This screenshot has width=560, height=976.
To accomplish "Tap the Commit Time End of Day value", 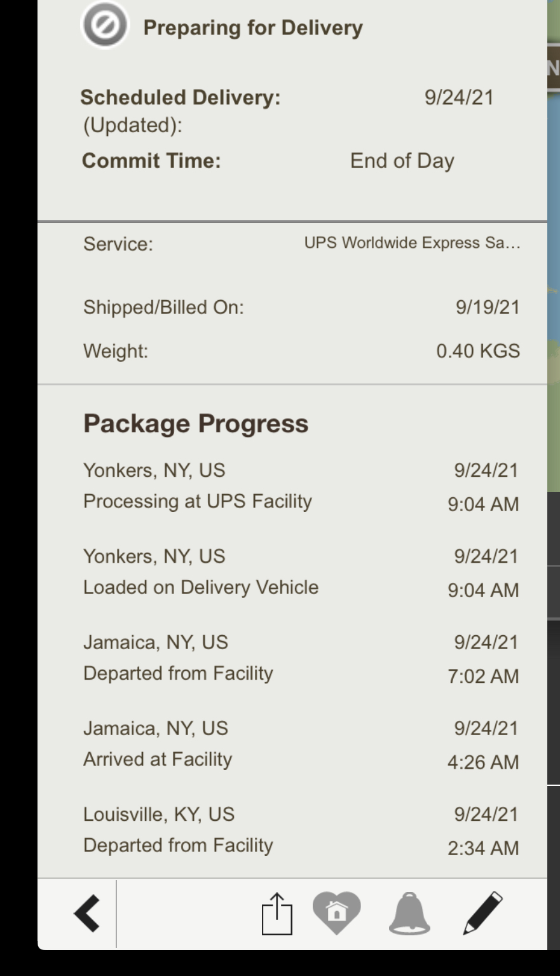I will coord(402,161).
